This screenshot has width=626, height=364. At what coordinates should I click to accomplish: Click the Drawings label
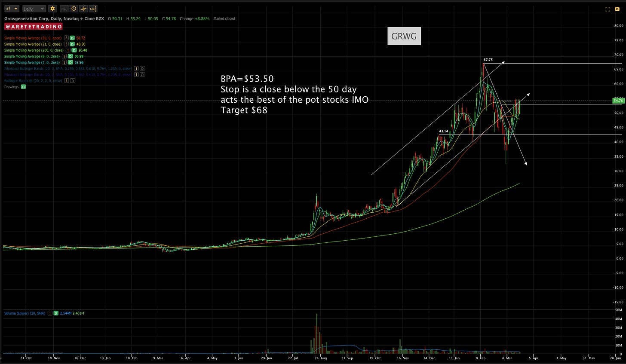[12, 87]
